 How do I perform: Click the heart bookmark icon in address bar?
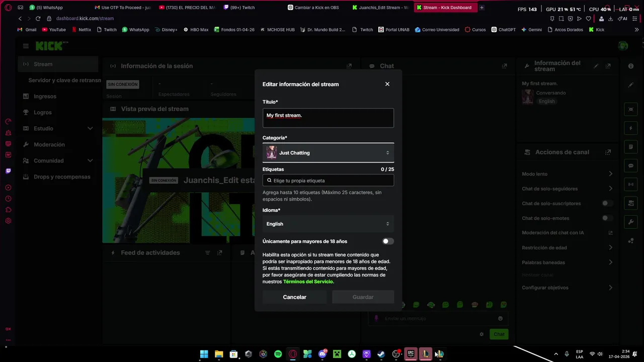[x=589, y=19]
